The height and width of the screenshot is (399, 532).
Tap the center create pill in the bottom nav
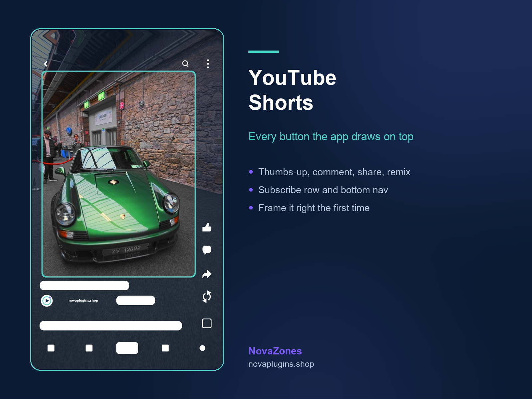point(127,348)
